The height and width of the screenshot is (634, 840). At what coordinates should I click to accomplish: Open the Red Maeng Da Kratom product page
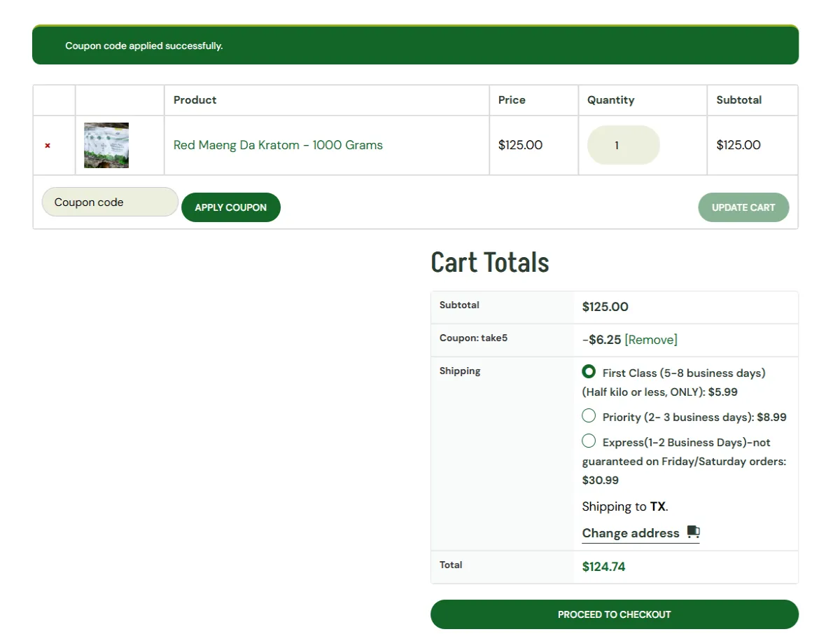[x=278, y=145]
